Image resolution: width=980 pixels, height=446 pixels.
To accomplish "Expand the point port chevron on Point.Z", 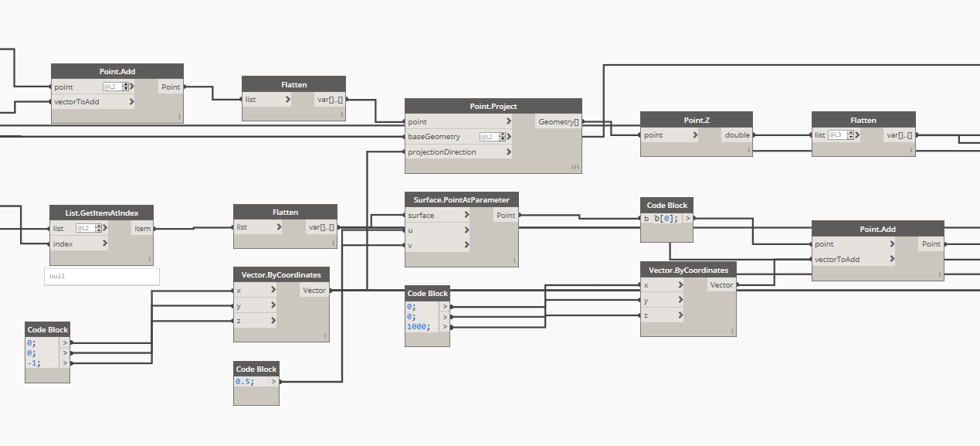I will pyautogui.click(x=695, y=135).
